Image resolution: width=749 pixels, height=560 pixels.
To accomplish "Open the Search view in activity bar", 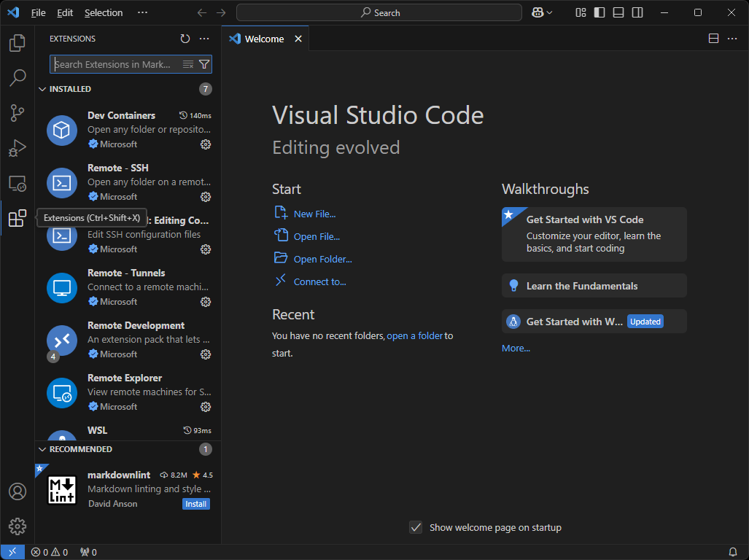I will point(18,78).
